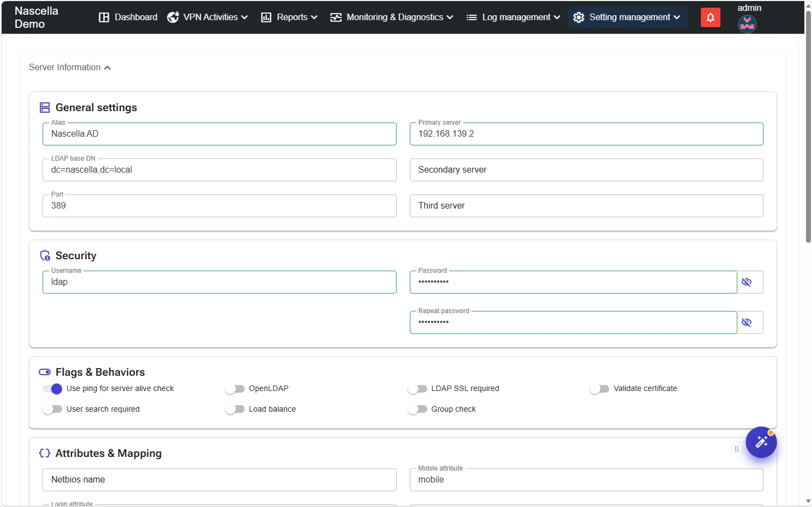Click the red notification bell icon
The height and width of the screenshot is (507, 812).
(x=710, y=17)
